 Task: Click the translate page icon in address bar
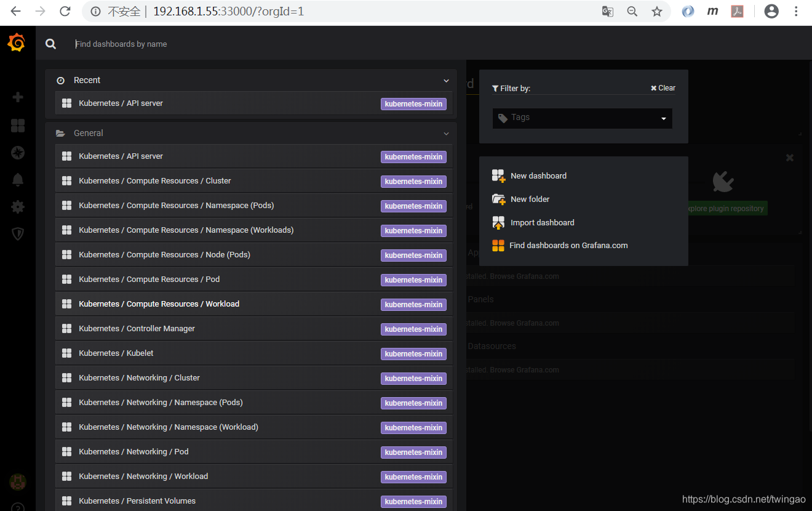click(x=607, y=11)
